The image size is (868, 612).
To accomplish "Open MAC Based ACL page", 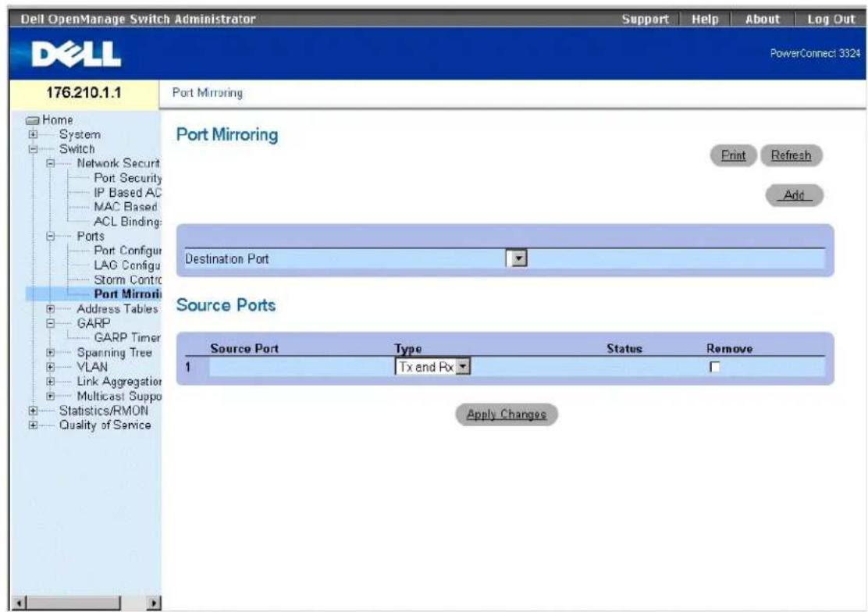I will point(126,207).
